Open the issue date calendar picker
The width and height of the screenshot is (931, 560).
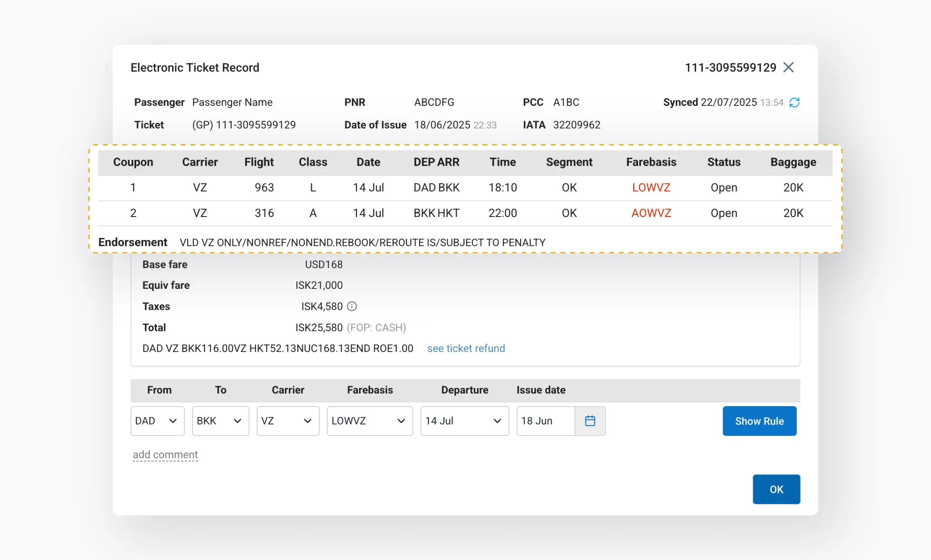point(590,421)
